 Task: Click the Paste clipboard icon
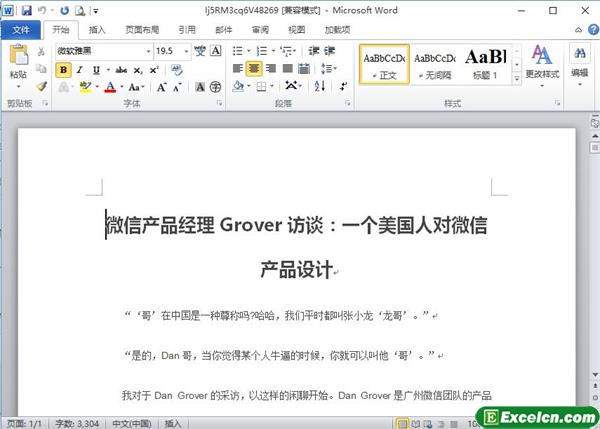click(18, 59)
